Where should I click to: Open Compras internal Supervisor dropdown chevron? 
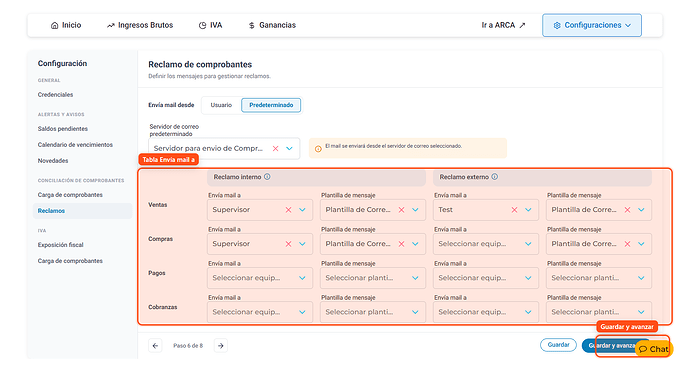click(x=302, y=244)
